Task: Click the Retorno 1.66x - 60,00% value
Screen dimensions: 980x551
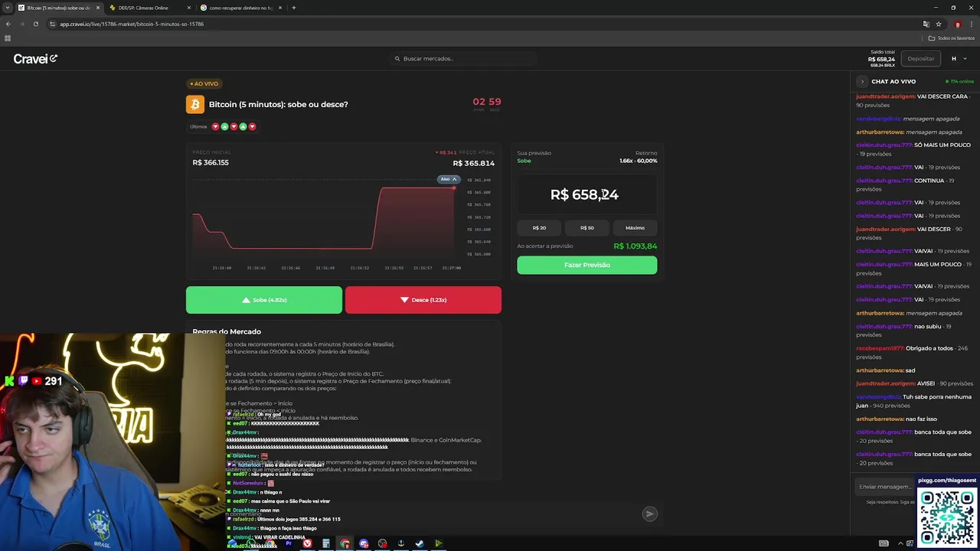Action: tap(639, 161)
